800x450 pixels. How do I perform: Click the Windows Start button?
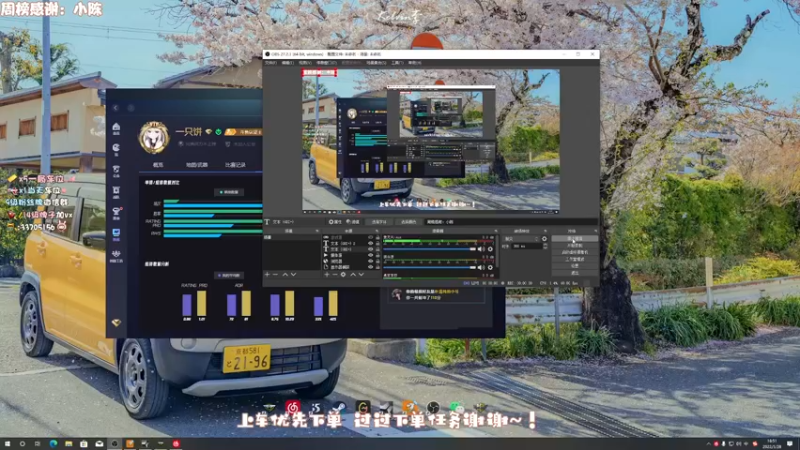click(7, 444)
